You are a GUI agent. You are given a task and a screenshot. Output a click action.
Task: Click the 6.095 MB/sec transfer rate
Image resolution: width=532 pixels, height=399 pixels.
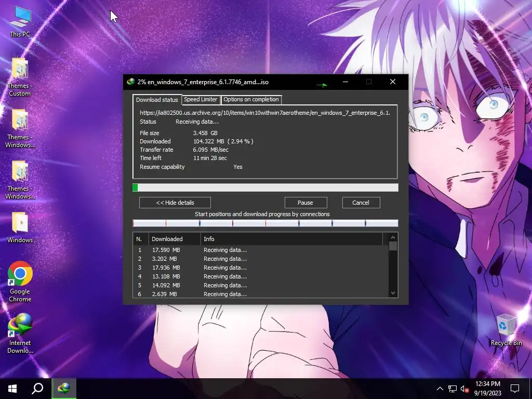pyautogui.click(x=211, y=150)
